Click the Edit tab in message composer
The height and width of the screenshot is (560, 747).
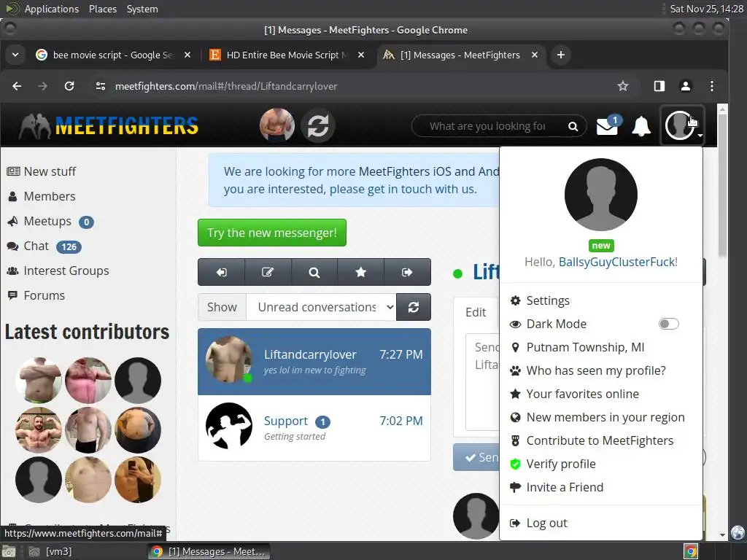(x=476, y=312)
